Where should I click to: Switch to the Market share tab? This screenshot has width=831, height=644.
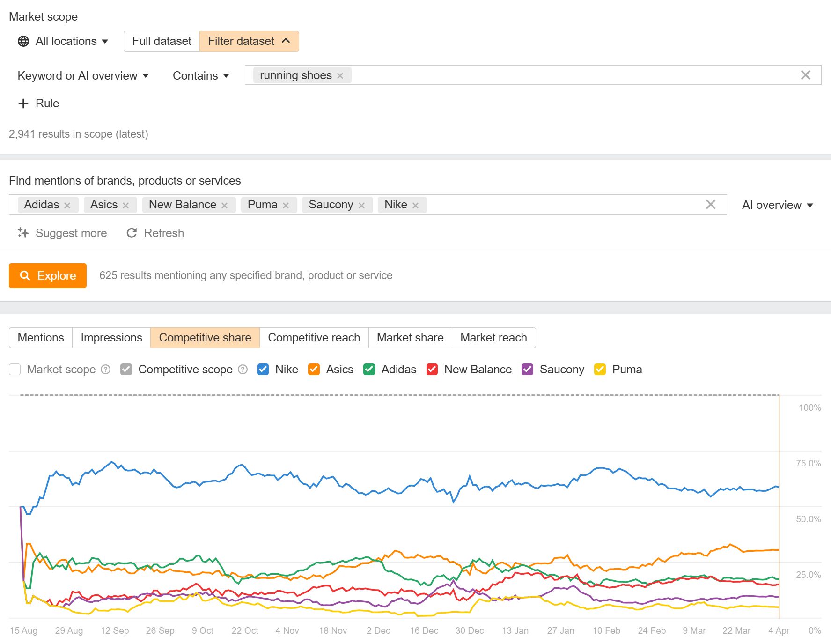[x=410, y=338]
